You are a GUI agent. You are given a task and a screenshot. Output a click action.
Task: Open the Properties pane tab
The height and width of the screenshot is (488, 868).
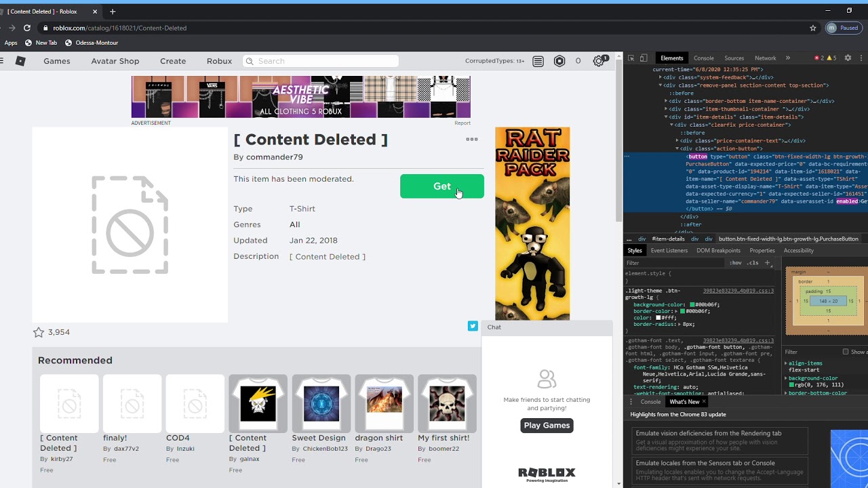[762, 251]
